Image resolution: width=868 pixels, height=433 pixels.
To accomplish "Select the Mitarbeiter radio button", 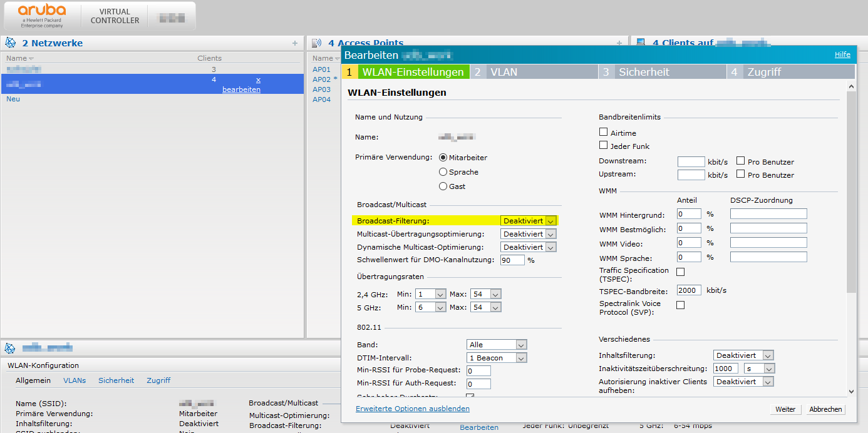I will [x=443, y=158].
